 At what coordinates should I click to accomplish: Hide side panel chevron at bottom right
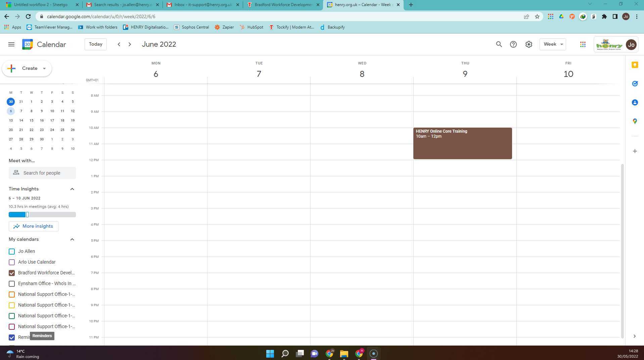[634, 336]
